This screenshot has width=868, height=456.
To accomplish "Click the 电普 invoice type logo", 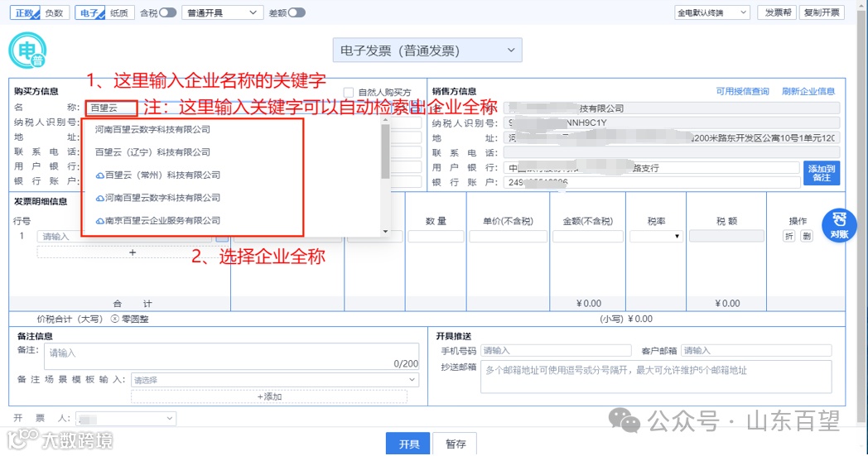I will click(27, 50).
